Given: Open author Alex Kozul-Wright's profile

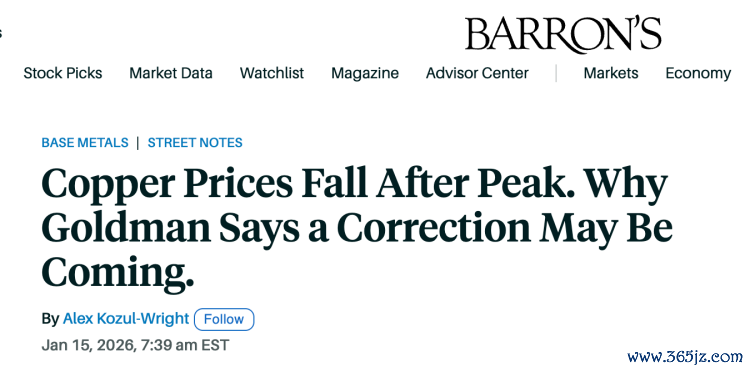Looking at the screenshot, I should click(x=126, y=318).
